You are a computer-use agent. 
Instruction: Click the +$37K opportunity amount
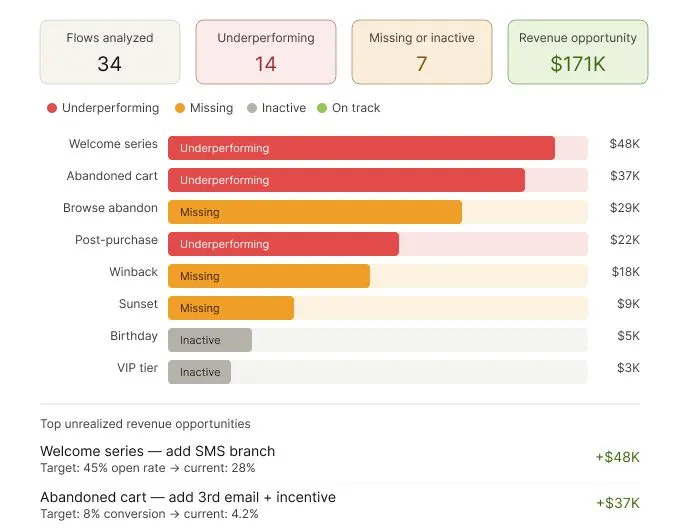tap(618, 503)
